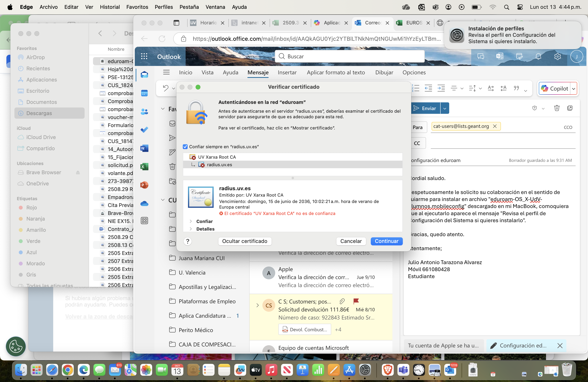Open Outlook settings gear
The height and width of the screenshot is (382, 588).
(x=557, y=57)
